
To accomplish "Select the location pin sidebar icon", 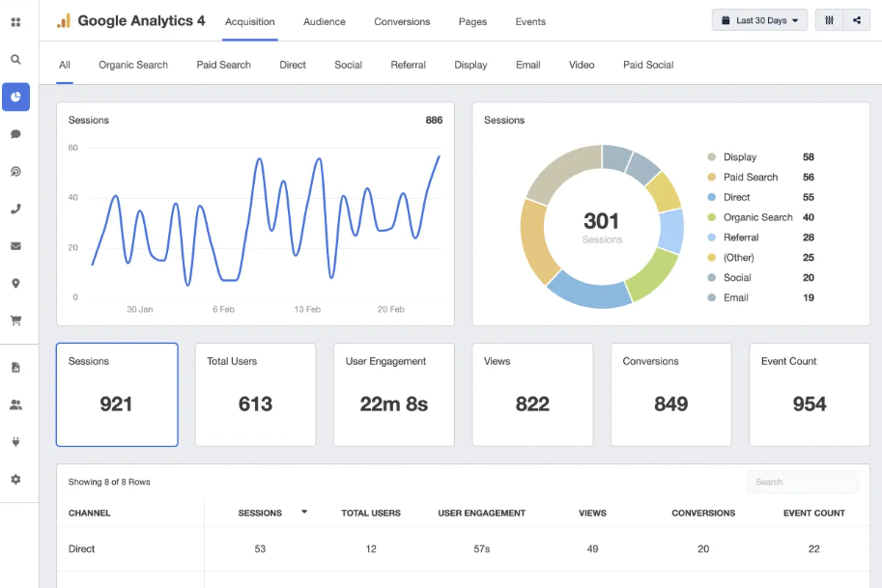I will pyautogui.click(x=15, y=283).
